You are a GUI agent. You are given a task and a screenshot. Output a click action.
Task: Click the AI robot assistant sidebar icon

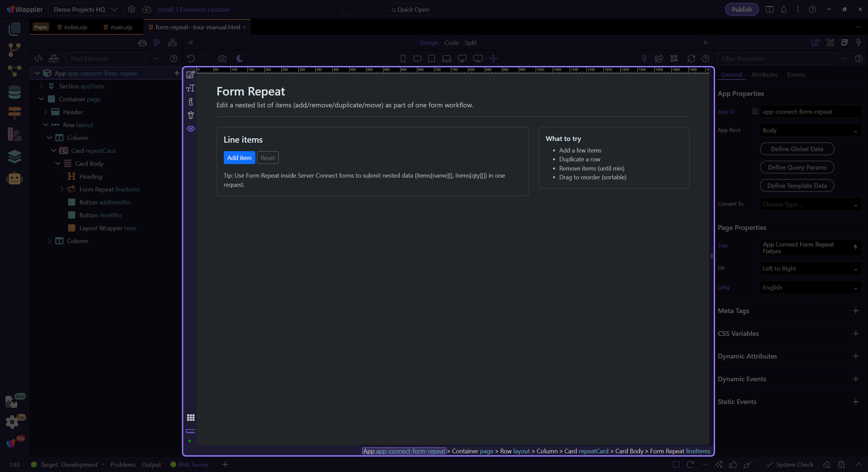click(14, 178)
